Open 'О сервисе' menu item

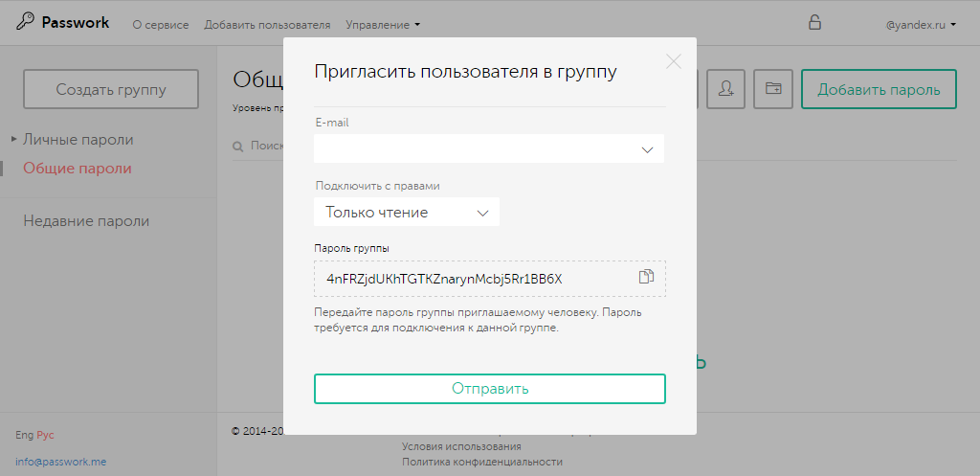[161, 25]
